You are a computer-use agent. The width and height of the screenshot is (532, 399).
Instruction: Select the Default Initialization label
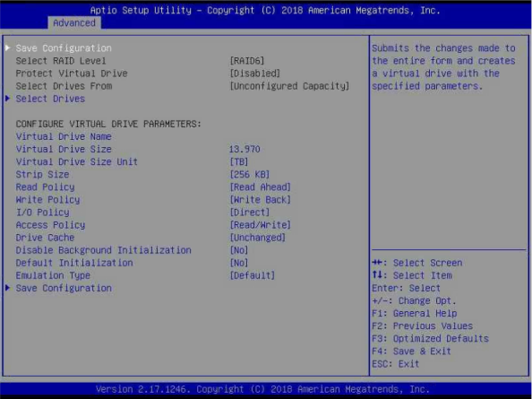[x=74, y=264]
